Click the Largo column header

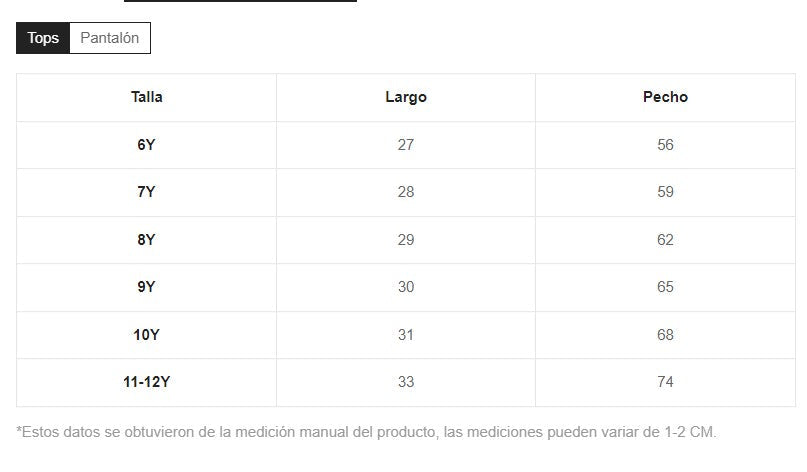point(405,97)
